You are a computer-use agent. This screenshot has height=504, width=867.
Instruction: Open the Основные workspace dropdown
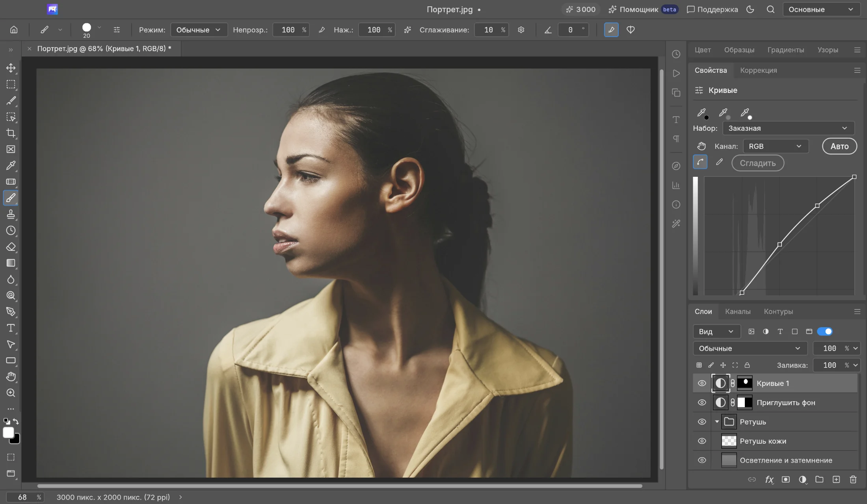[821, 9]
